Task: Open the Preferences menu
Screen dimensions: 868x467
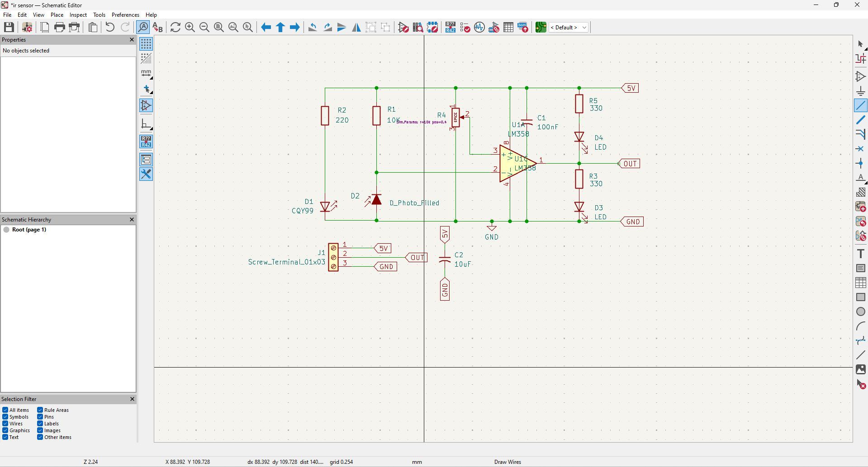Action: (x=125, y=15)
